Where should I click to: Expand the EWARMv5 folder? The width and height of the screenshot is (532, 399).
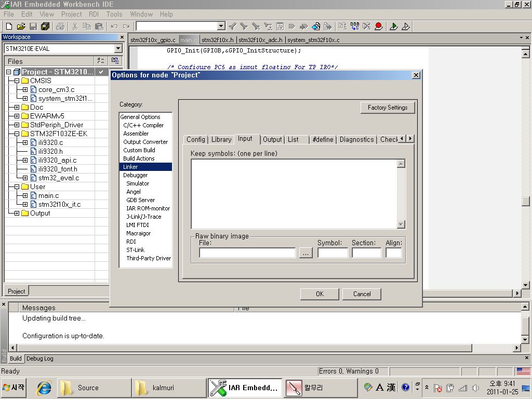coord(17,116)
